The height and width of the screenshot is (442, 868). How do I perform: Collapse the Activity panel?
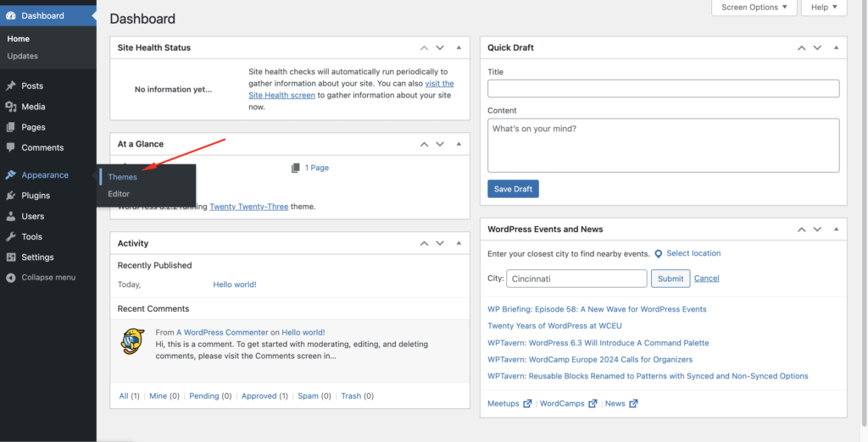[x=459, y=243]
